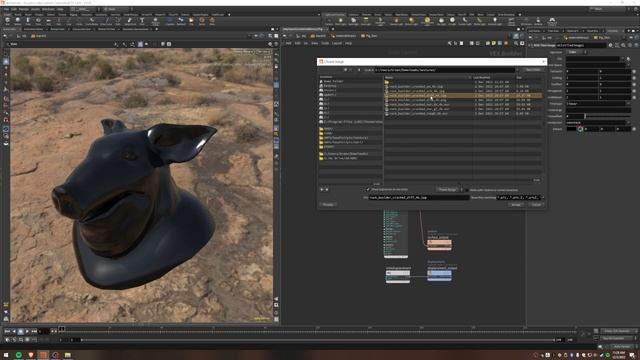Open the parent folder entry in file list
The width and height of the screenshot is (640, 360).
463,82
